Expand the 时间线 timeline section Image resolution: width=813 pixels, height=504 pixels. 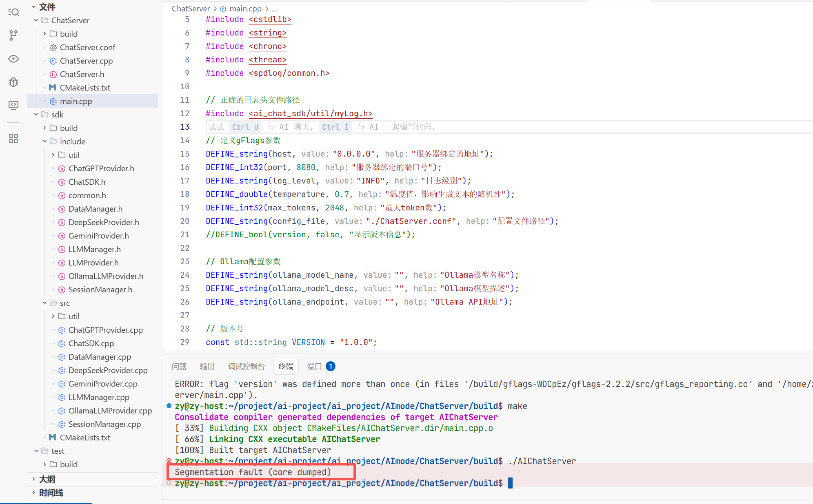click(x=51, y=493)
